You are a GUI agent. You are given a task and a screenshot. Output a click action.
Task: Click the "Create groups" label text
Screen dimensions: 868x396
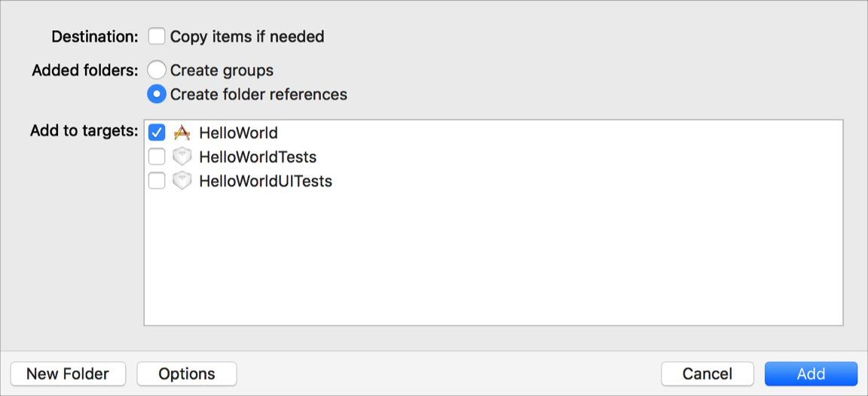pos(222,70)
